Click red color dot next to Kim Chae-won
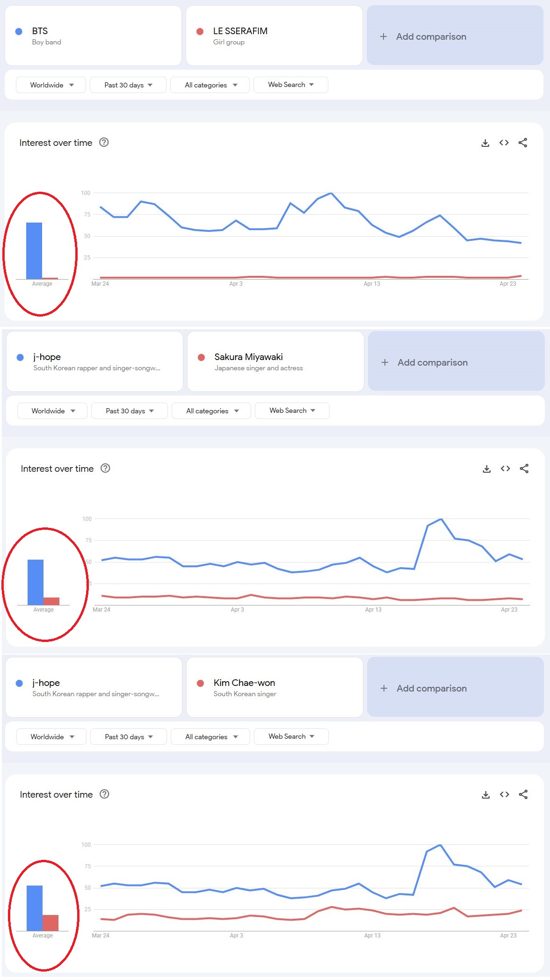 tap(201, 683)
